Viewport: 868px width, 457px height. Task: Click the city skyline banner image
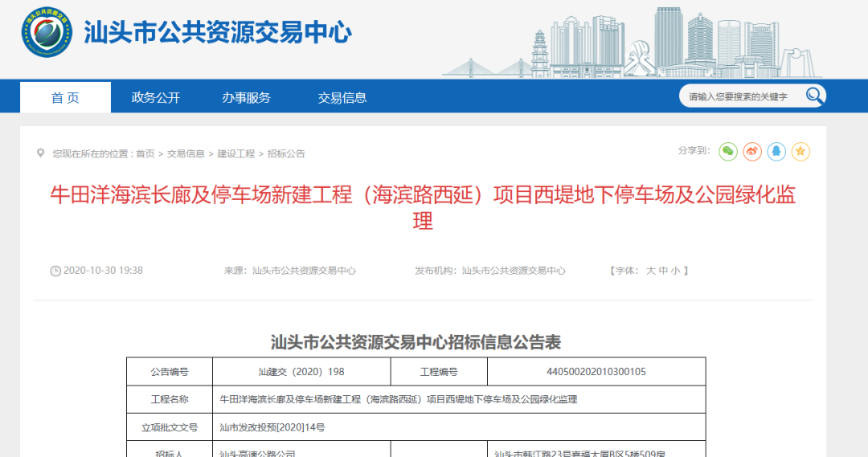pos(633,42)
